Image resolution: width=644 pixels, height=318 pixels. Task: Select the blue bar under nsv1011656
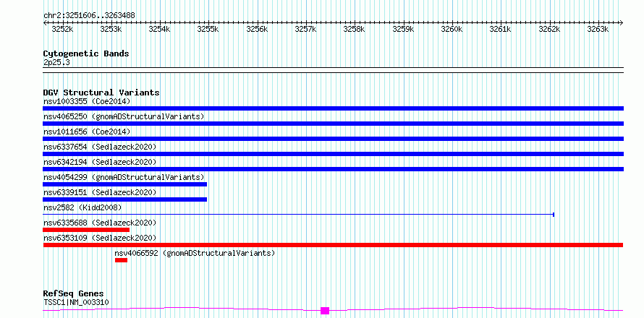[x=333, y=139]
